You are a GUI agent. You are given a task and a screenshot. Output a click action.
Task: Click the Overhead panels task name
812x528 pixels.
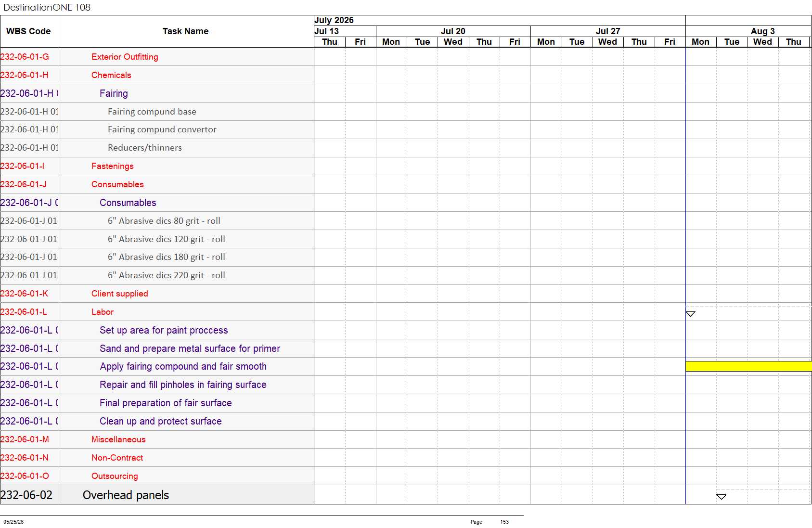tap(126, 495)
